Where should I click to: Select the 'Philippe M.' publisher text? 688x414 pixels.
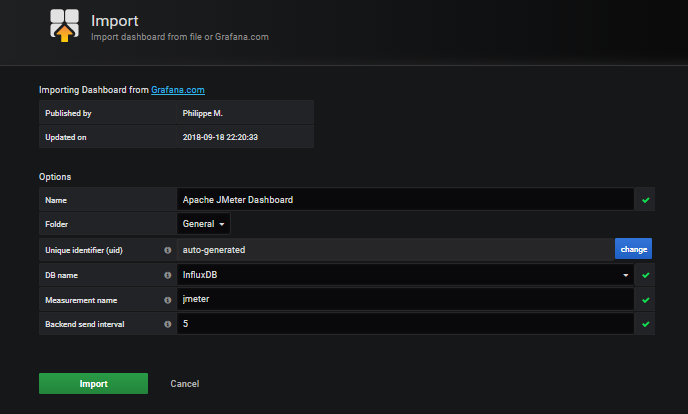point(203,113)
